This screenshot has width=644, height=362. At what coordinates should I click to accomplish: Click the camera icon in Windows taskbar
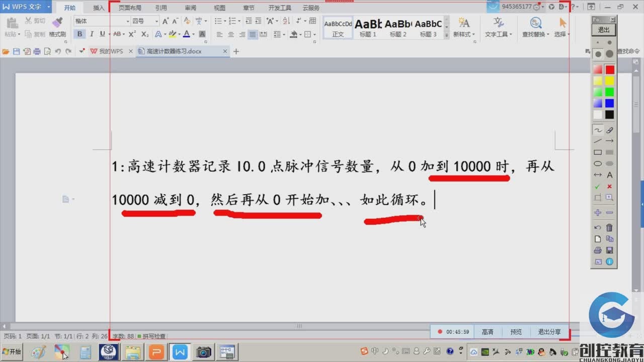pos(203,352)
